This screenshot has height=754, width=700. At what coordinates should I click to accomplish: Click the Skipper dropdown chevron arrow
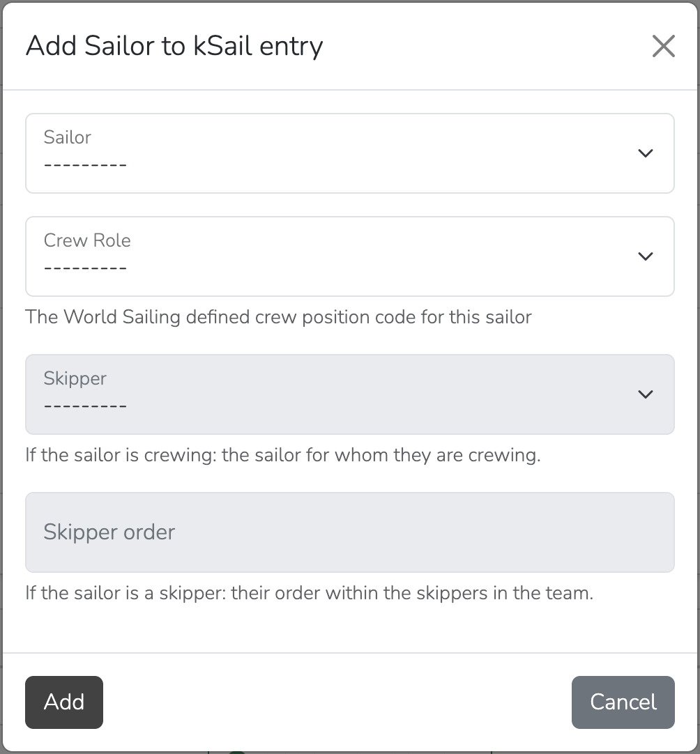click(x=646, y=394)
